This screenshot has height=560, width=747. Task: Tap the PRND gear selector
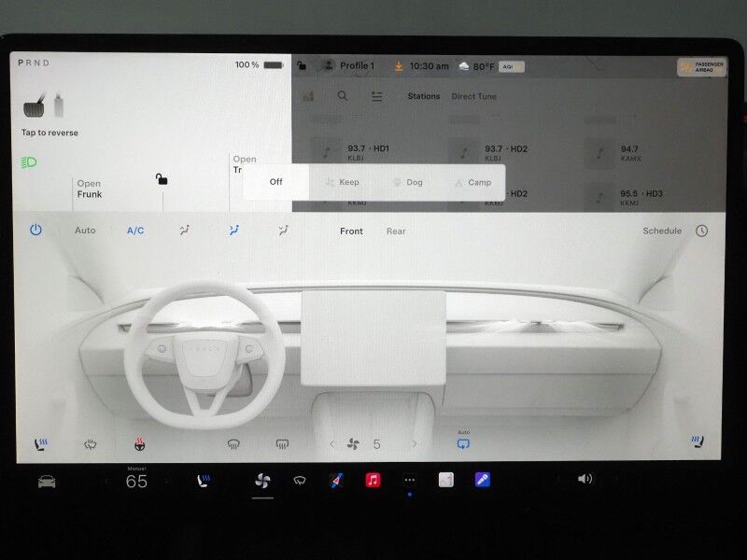(x=34, y=63)
